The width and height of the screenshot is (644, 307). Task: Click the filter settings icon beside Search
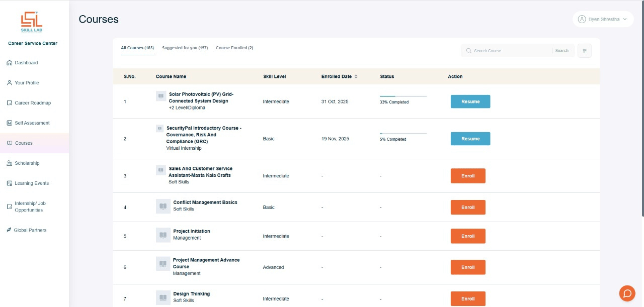point(585,51)
